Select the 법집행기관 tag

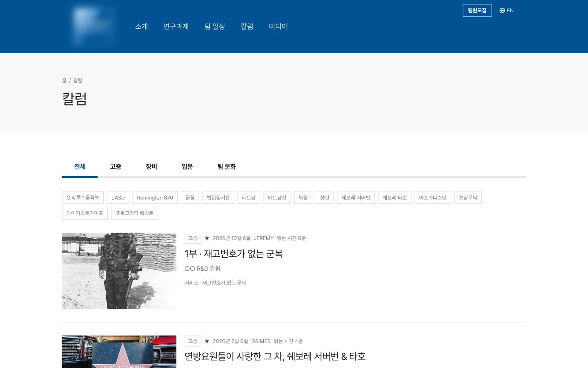coord(218,197)
